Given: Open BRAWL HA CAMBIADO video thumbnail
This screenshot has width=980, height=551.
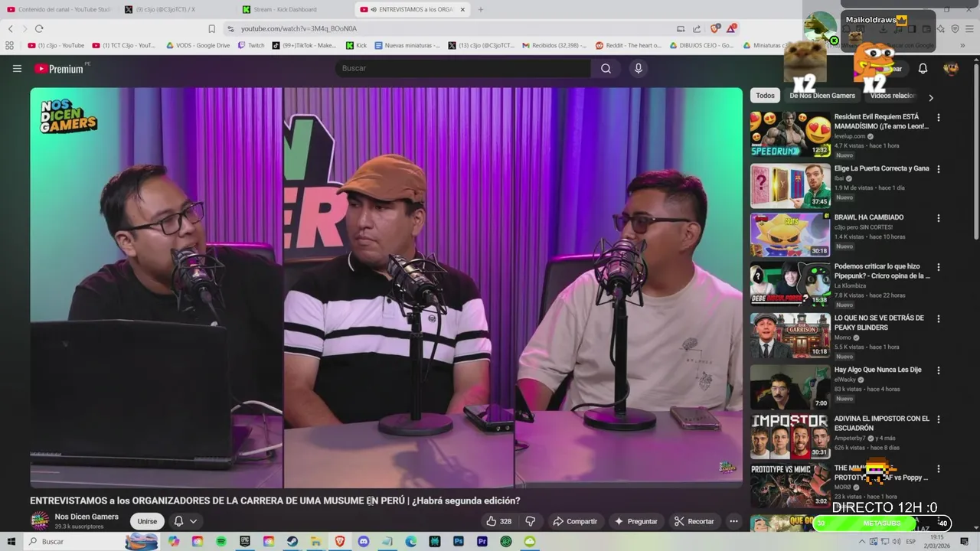Looking at the screenshot, I should click(790, 235).
